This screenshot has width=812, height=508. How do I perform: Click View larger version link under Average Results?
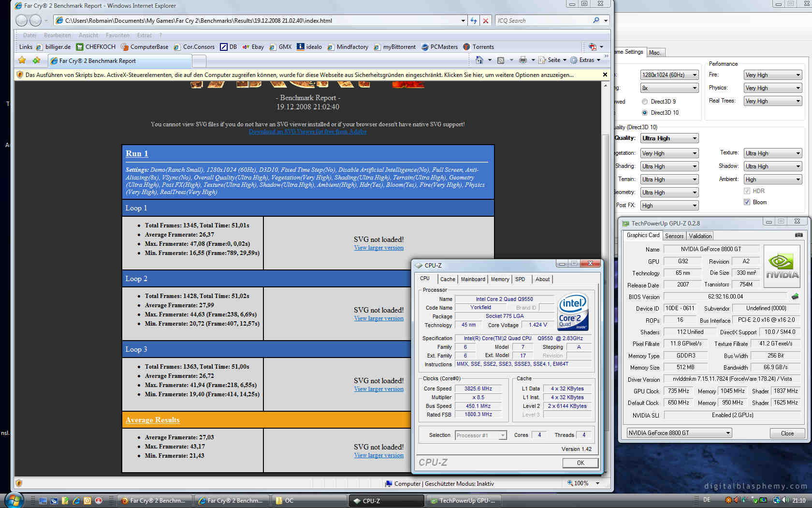(378, 455)
